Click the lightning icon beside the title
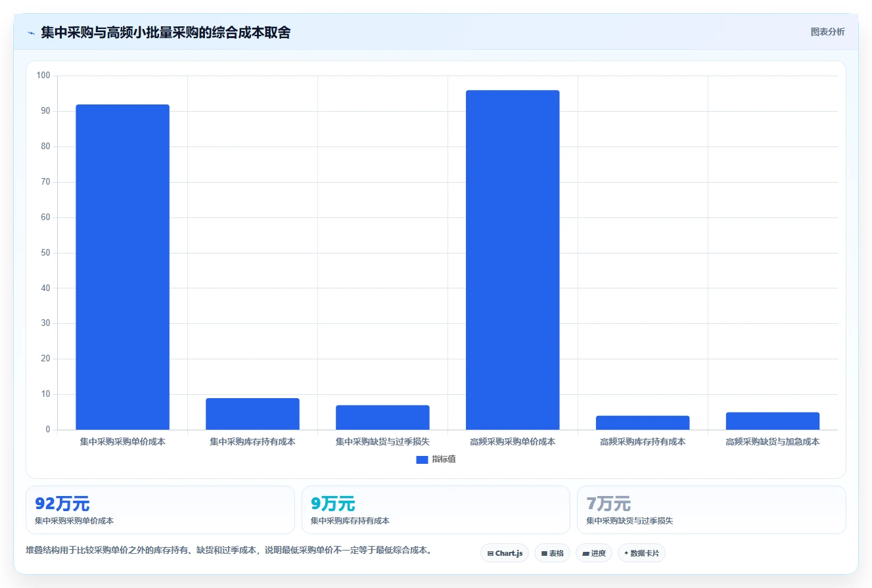Screen dimensions: 872x588 (31, 33)
